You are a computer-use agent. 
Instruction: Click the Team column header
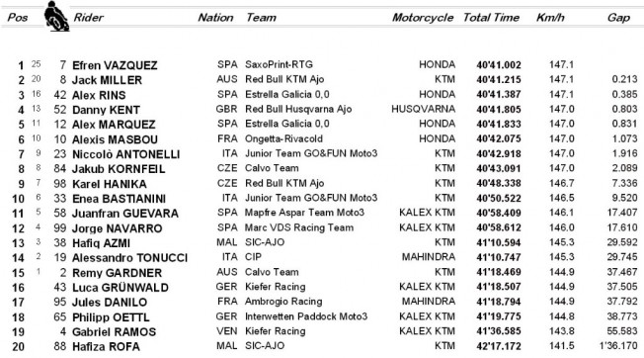tap(261, 18)
